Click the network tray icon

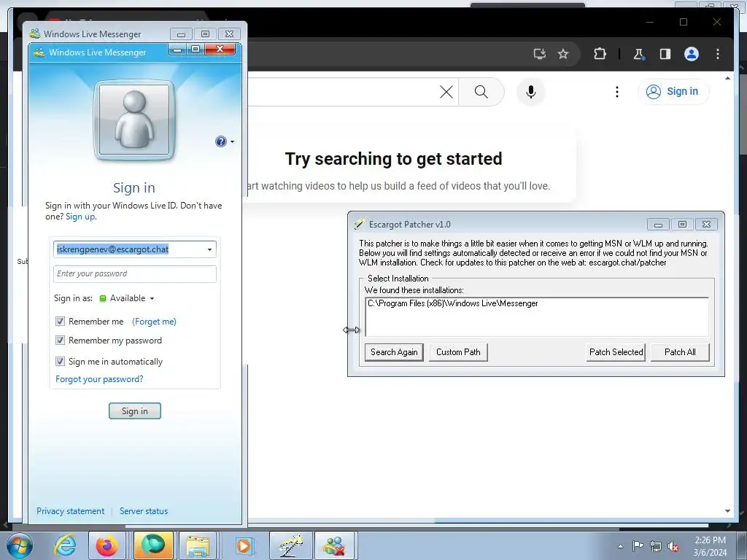pos(656,546)
